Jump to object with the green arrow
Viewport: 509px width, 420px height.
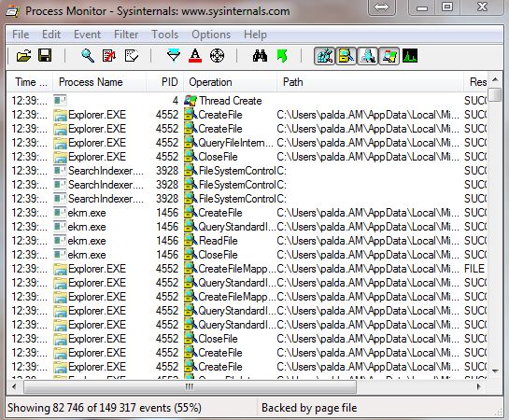tap(282, 55)
